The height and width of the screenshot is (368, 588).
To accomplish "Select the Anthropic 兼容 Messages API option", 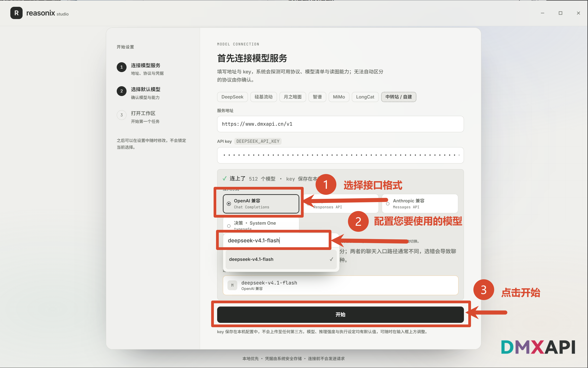I will click(420, 204).
